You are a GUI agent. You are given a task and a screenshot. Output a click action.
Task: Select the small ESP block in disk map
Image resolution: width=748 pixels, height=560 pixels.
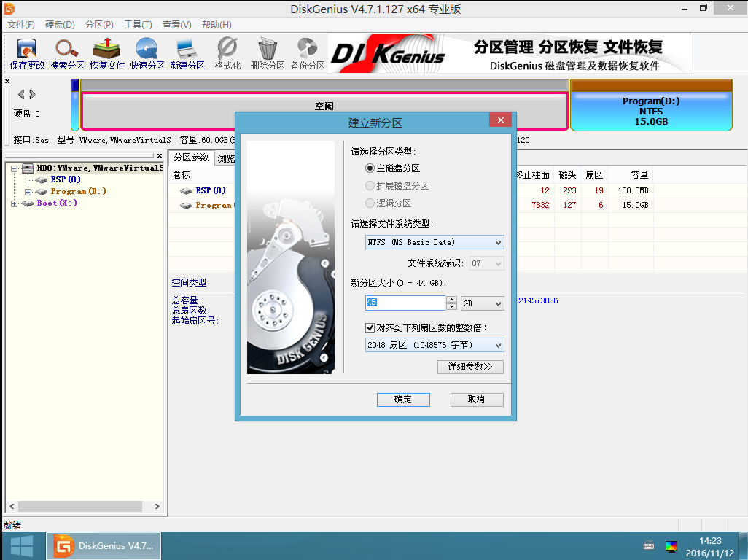pyautogui.click(x=75, y=104)
